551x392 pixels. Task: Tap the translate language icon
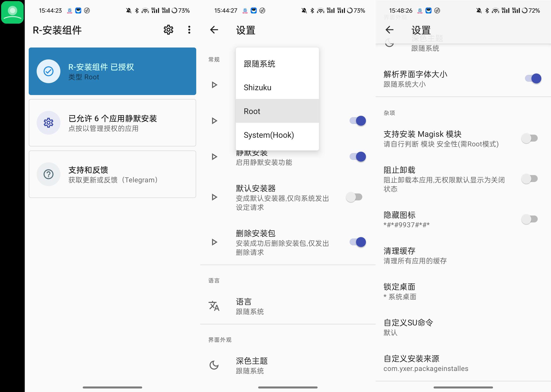(214, 306)
